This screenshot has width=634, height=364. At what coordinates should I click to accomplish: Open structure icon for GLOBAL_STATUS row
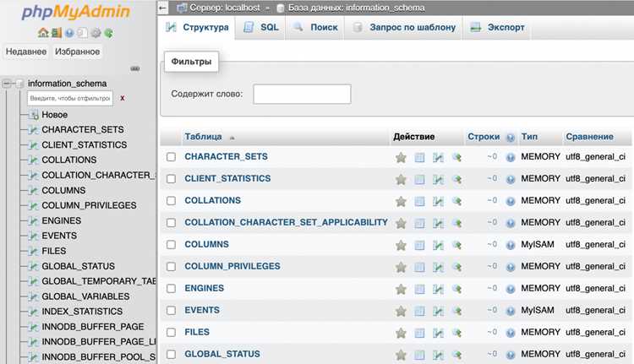[438, 355]
